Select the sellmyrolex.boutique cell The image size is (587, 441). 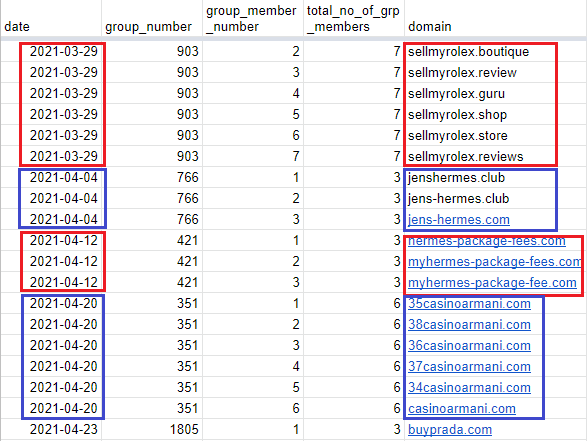point(468,52)
